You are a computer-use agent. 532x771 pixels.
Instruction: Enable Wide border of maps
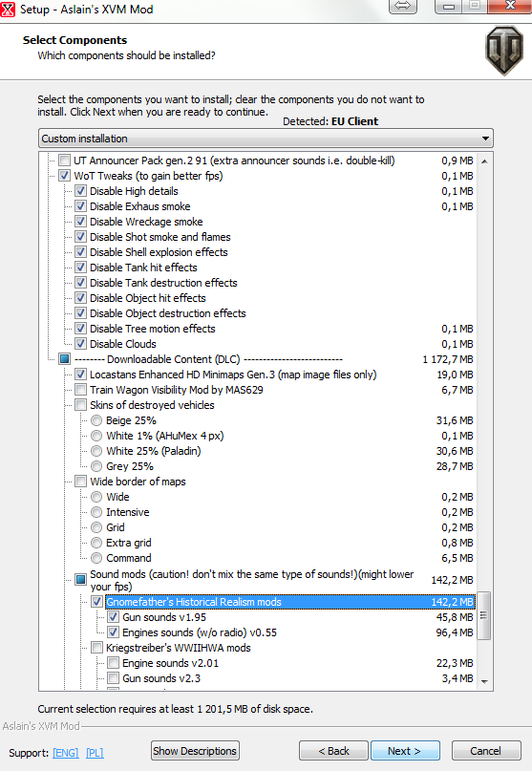coord(80,481)
